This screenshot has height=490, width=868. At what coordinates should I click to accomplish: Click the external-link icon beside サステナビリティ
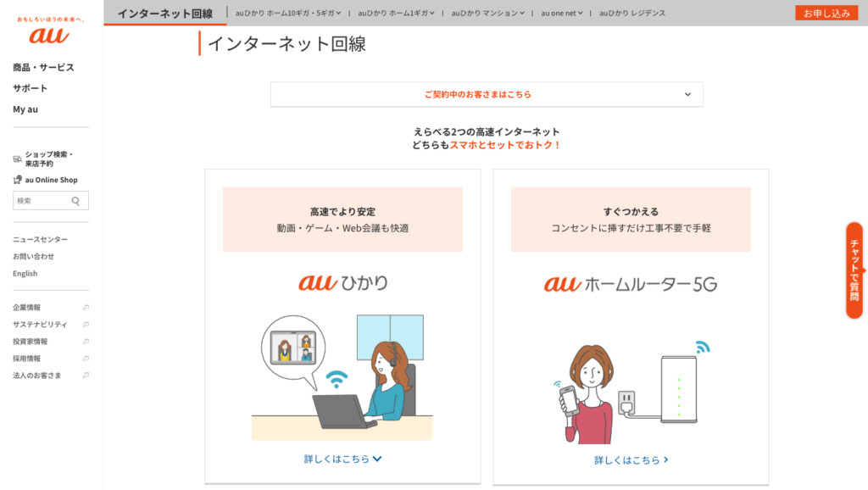pyautogui.click(x=86, y=325)
